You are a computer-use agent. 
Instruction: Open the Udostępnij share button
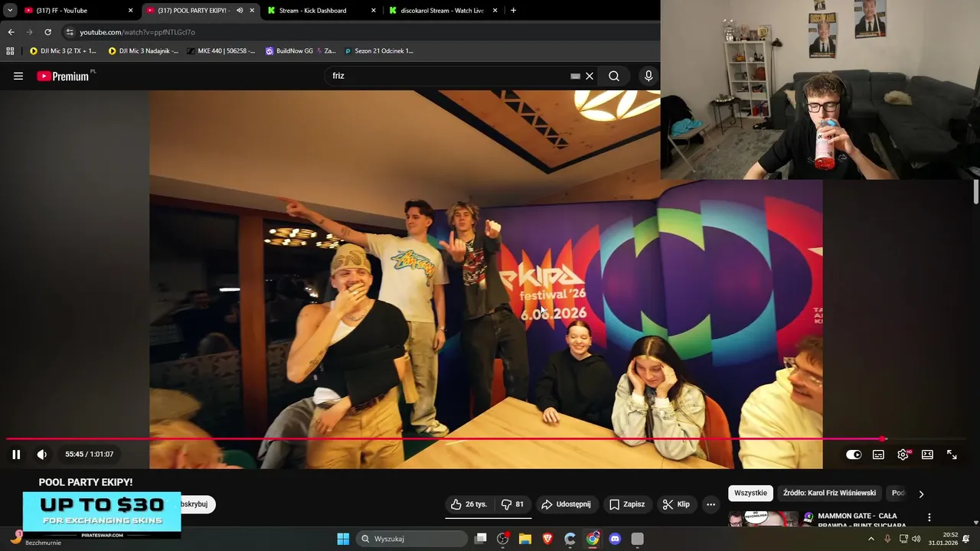coord(567,504)
